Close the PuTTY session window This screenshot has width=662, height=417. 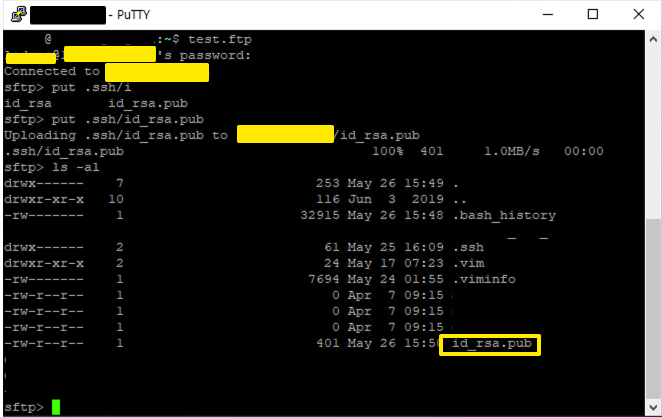pyautogui.click(x=638, y=15)
